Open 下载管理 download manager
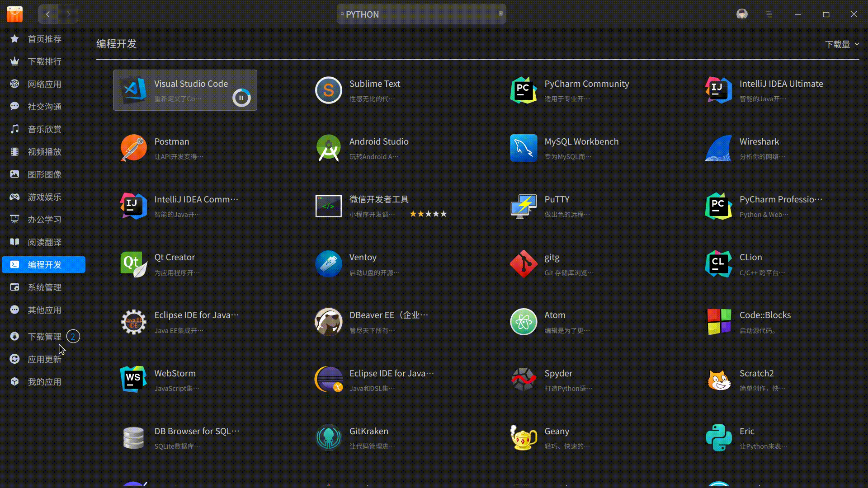The height and width of the screenshot is (488, 868). (44, 337)
